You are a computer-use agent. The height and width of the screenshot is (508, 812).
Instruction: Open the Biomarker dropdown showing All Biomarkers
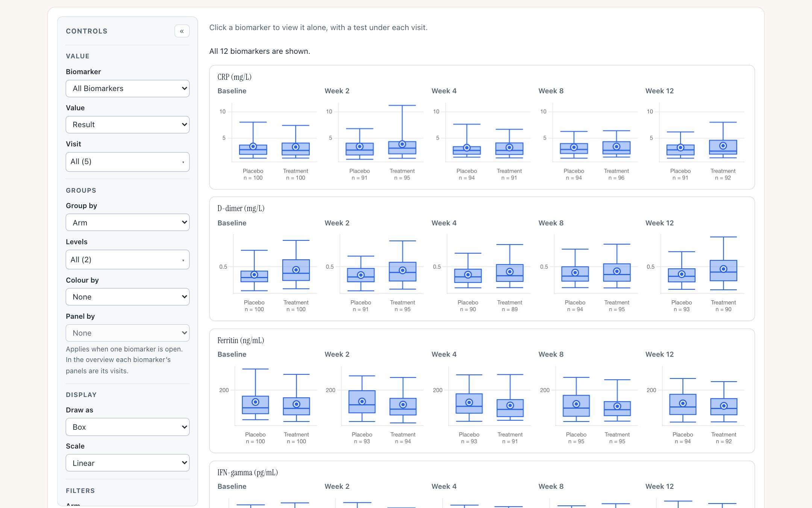(127, 88)
